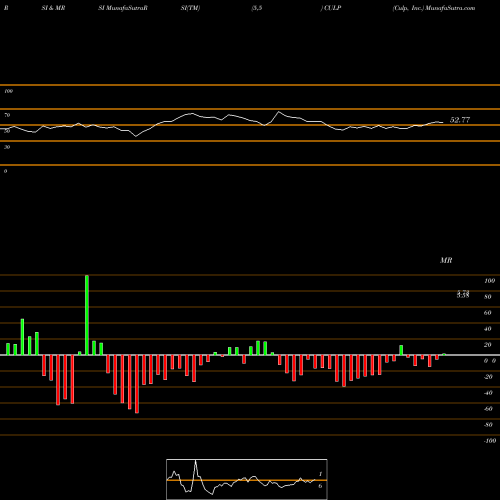Click the MR value 3.38 label
Screen dimensions: 500x500
pos(463,295)
